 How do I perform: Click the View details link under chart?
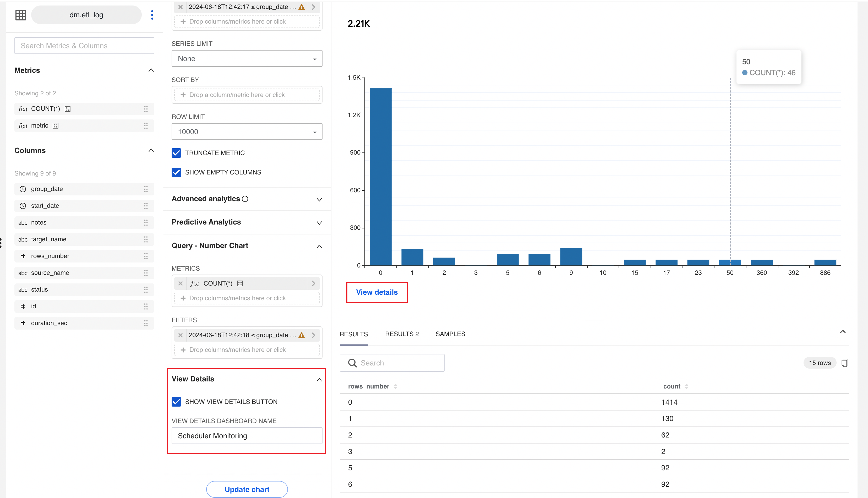point(376,292)
